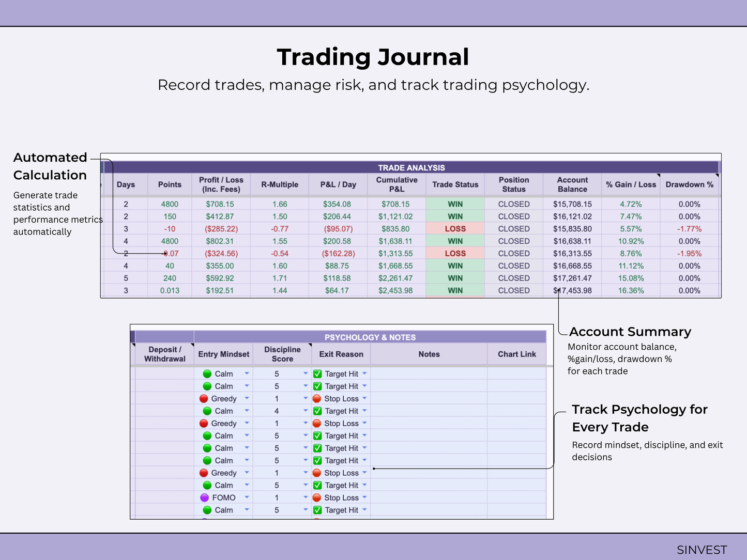This screenshot has height=560, width=747.
Task: Click the Deposit / Withdrawal column header
Action: click(x=164, y=354)
